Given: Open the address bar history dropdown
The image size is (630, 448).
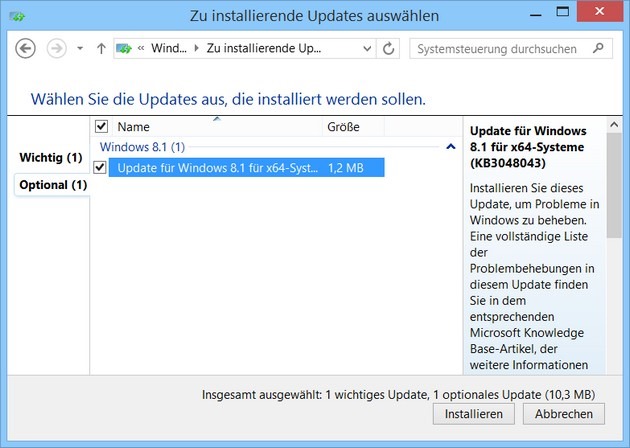Looking at the screenshot, I should (x=367, y=49).
